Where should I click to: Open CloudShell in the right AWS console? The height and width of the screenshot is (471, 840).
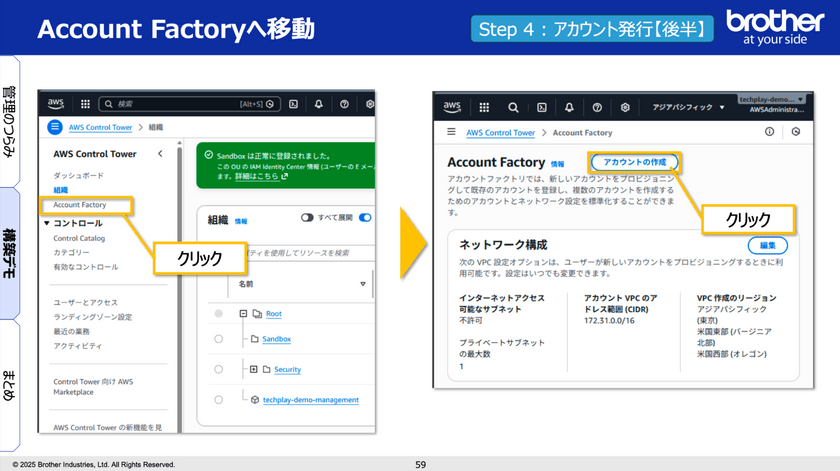coord(541,107)
